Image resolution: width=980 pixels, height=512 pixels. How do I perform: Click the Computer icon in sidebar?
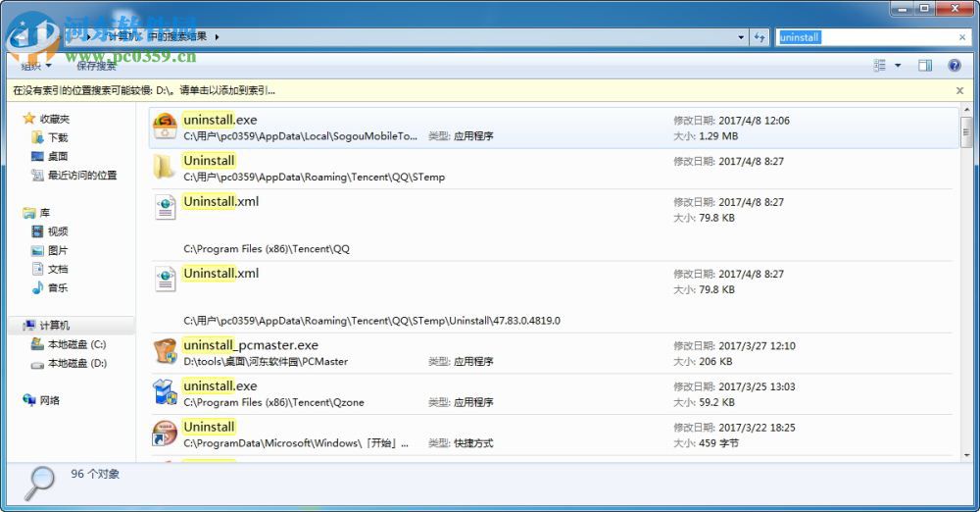[x=28, y=326]
